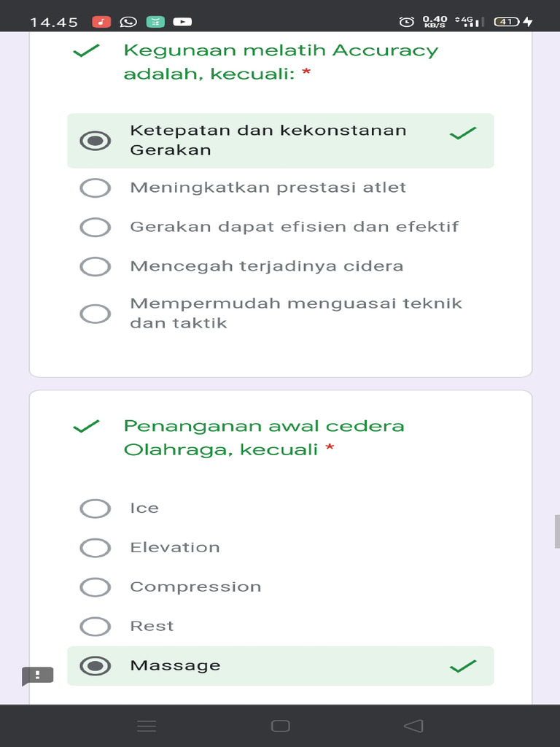The width and height of the screenshot is (560, 747).
Task: Choose the "Elevation" radio button
Action: pos(96,548)
